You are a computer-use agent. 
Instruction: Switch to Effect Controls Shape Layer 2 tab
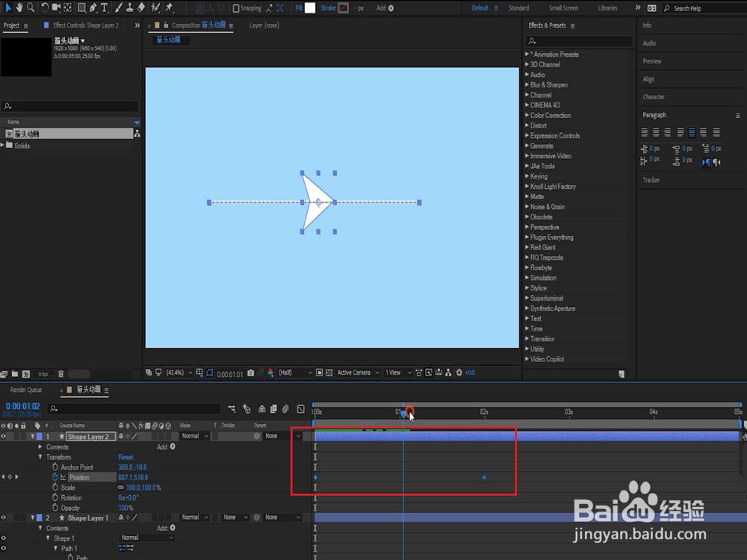pos(86,25)
